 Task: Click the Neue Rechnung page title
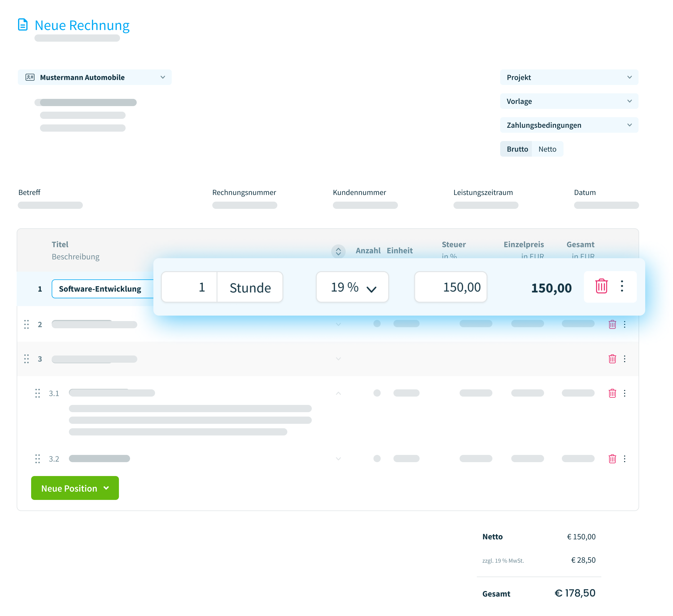click(82, 25)
